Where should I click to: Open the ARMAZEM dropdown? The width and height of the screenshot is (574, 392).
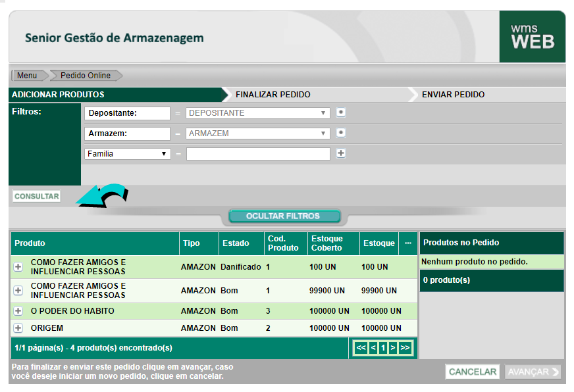(x=258, y=134)
